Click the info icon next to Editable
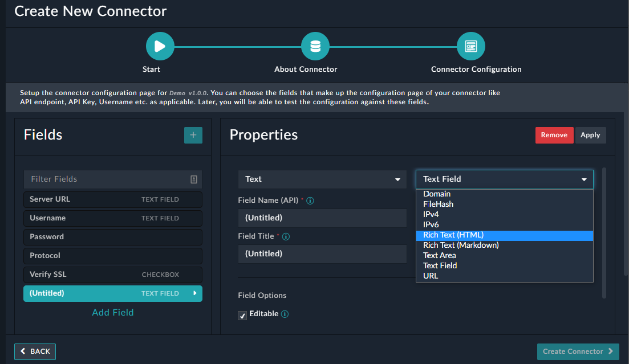The width and height of the screenshot is (629, 364). (283, 314)
